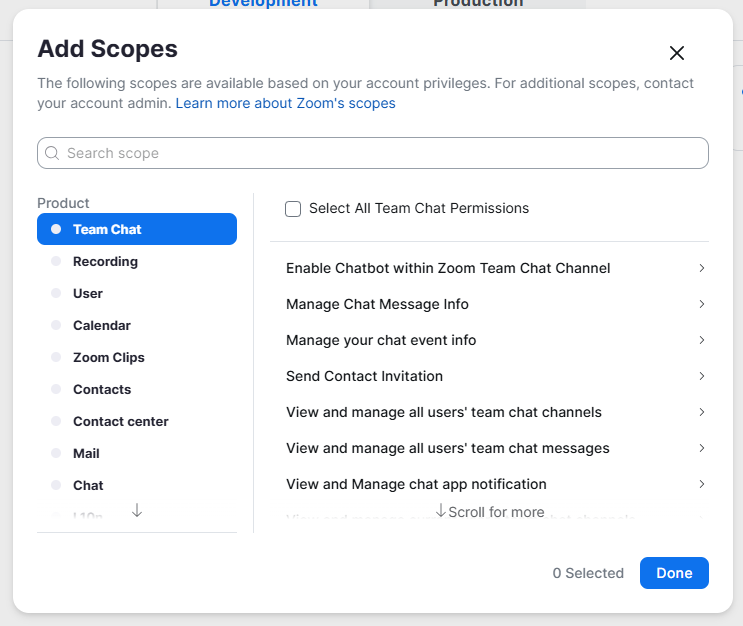Switch to the Development tab behind dialog

(263, 4)
